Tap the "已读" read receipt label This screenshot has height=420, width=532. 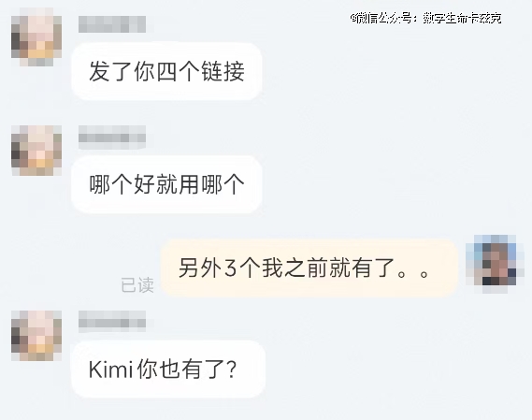click(137, 285)
